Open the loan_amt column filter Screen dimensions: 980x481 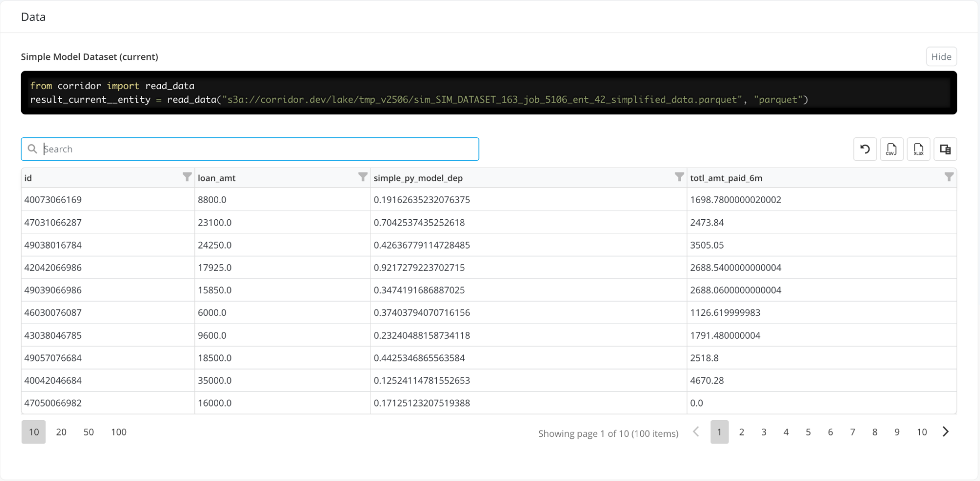(x=362, y=177)
